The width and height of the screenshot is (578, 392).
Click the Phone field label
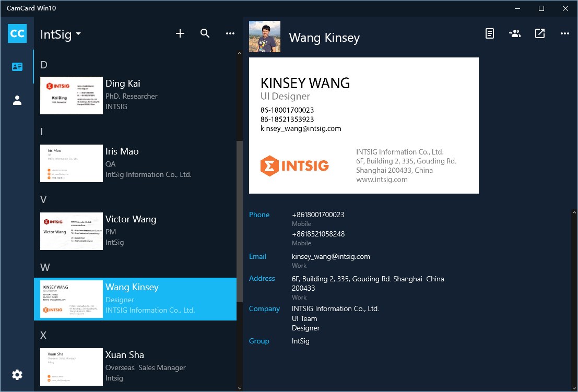click(x=259, y=215)
